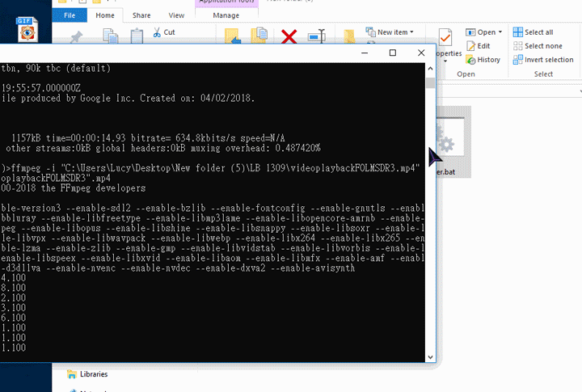This screenshot has height=392, width=582.
Task: Click Edit in the Open group
Action: [x=479, y=46]
